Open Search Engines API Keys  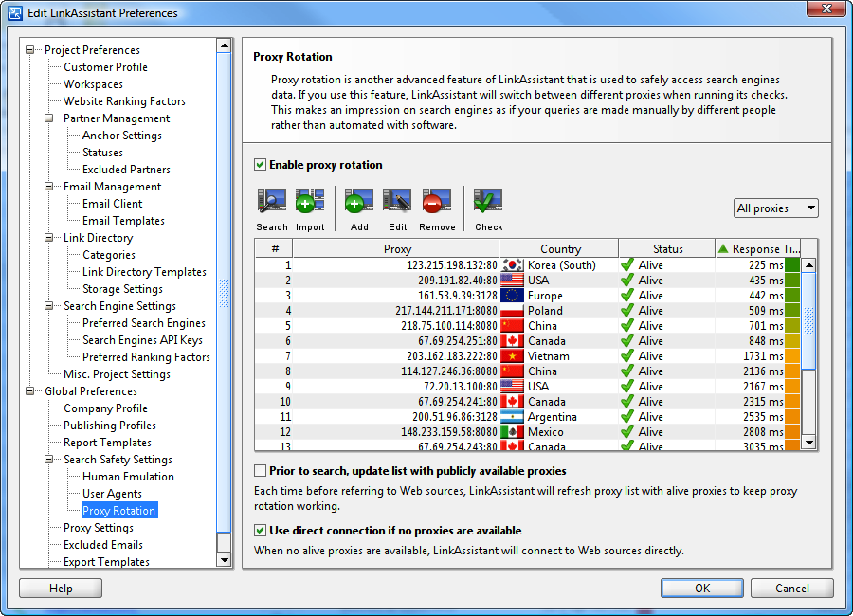coord(142,340)
